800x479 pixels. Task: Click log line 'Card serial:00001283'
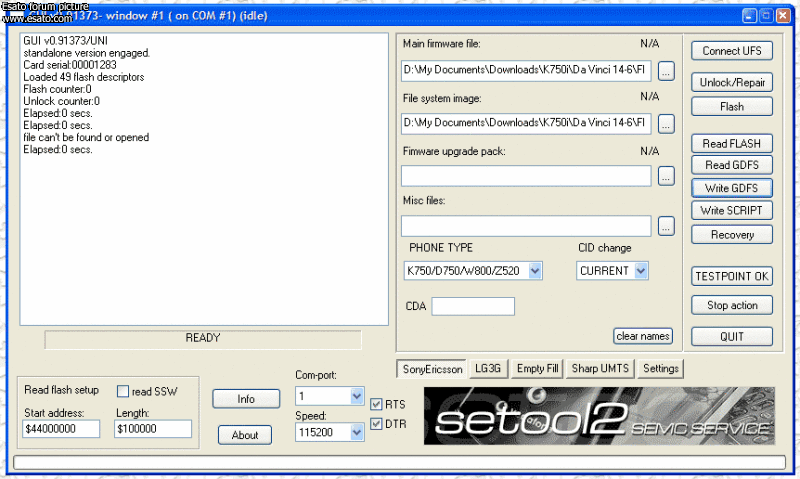(70, 65)
